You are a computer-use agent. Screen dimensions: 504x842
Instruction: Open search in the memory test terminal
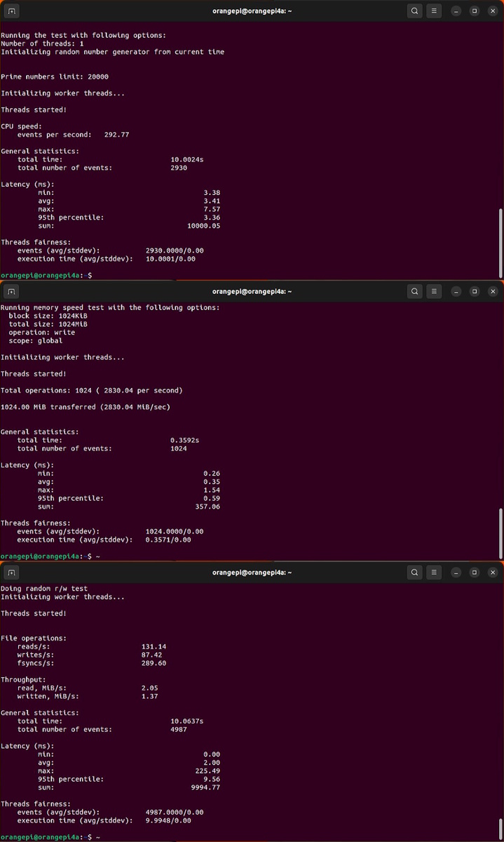coord(415,291)
